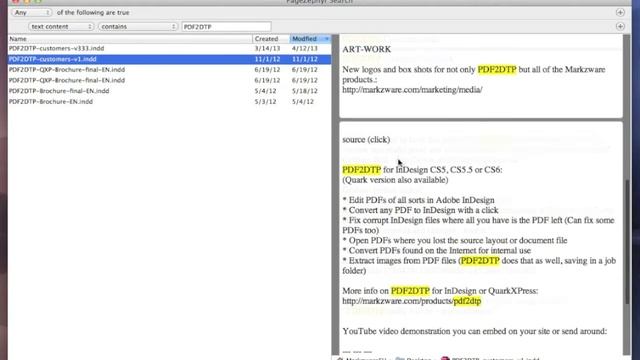Viewport: 640px width, 360px height.
Task: Open the 'text content' criteria dropdown
Action: [x=61, y=27]
